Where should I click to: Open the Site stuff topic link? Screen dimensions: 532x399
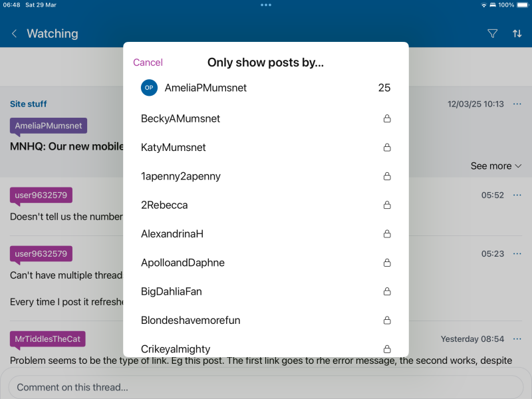[x=28, y=104]
